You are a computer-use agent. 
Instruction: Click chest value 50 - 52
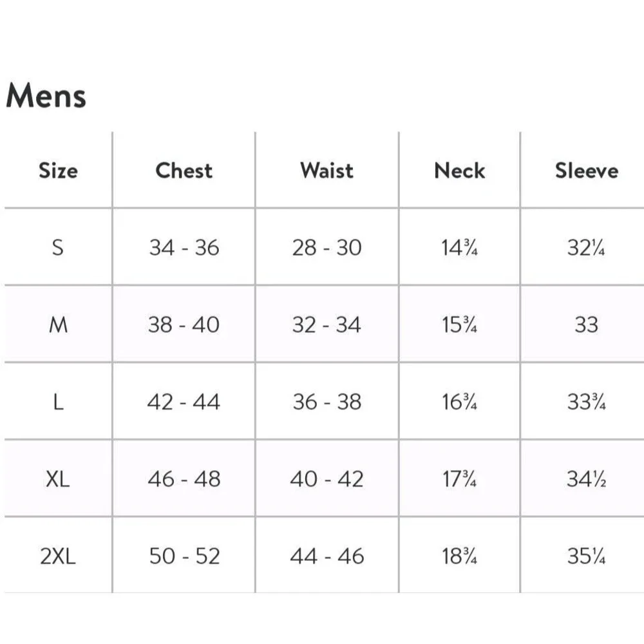tap(184, 556)
